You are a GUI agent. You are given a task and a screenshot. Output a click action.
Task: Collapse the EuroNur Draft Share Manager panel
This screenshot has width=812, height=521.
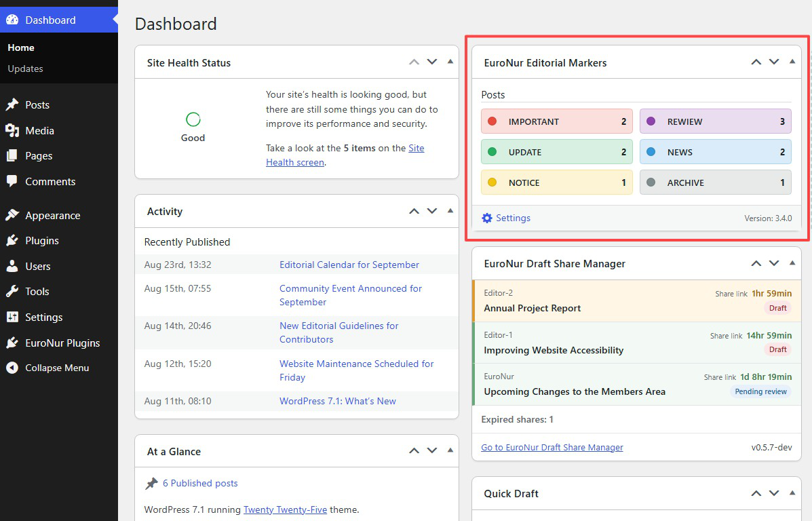[792, 263]
